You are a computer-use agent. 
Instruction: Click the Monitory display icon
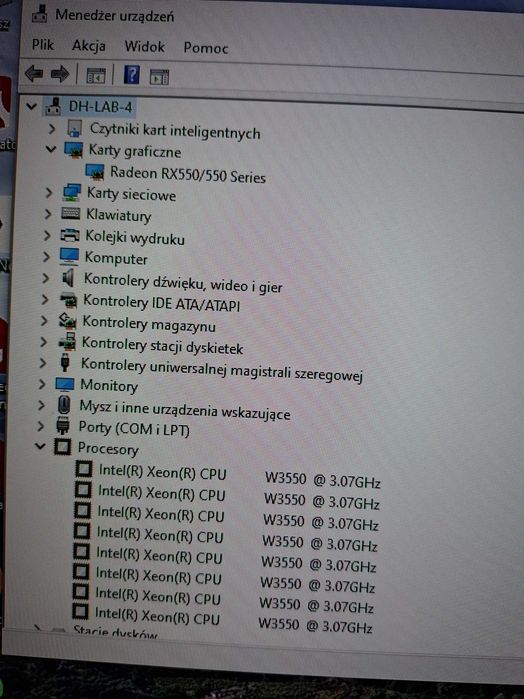click(65, 384)
